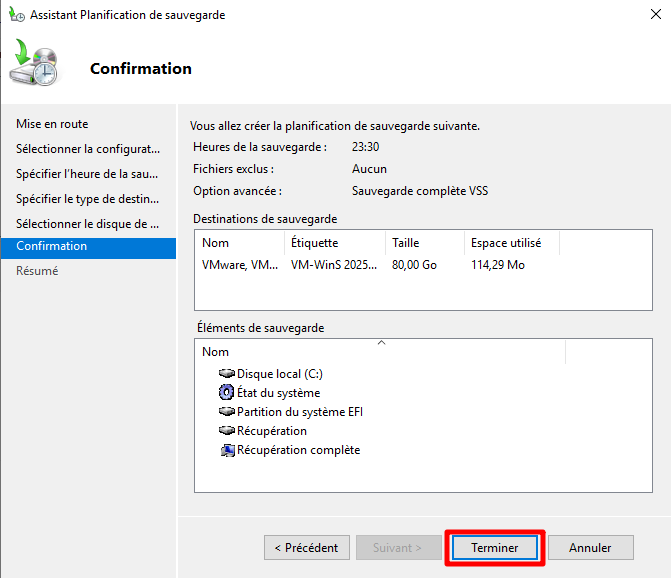Open the Sélectionner la configuration step

[88, 149]
